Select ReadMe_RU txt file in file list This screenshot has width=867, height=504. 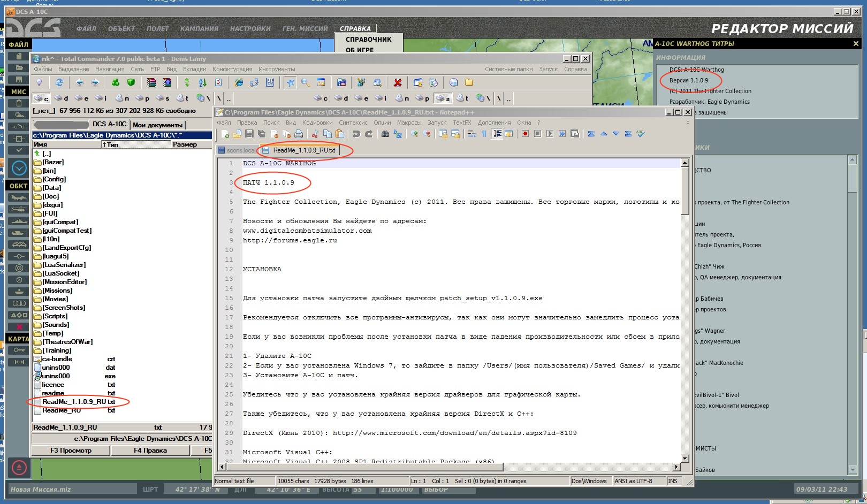pos(74,410)
